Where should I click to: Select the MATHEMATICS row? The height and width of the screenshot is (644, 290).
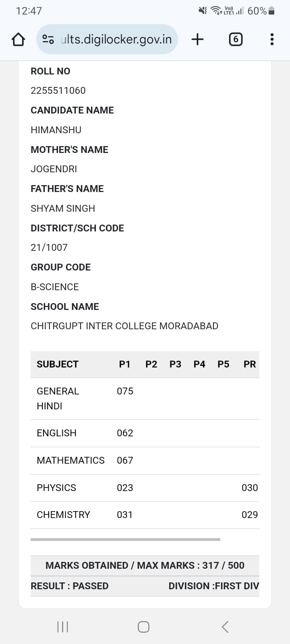click(x=145, y=460)
